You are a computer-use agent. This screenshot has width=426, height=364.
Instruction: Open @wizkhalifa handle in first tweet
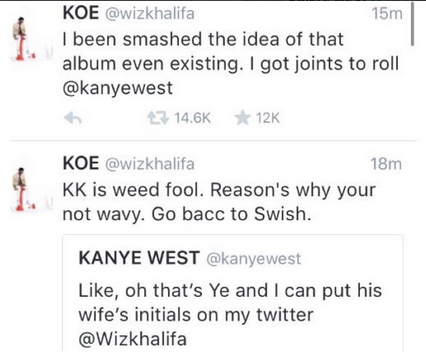coord(150,14)
